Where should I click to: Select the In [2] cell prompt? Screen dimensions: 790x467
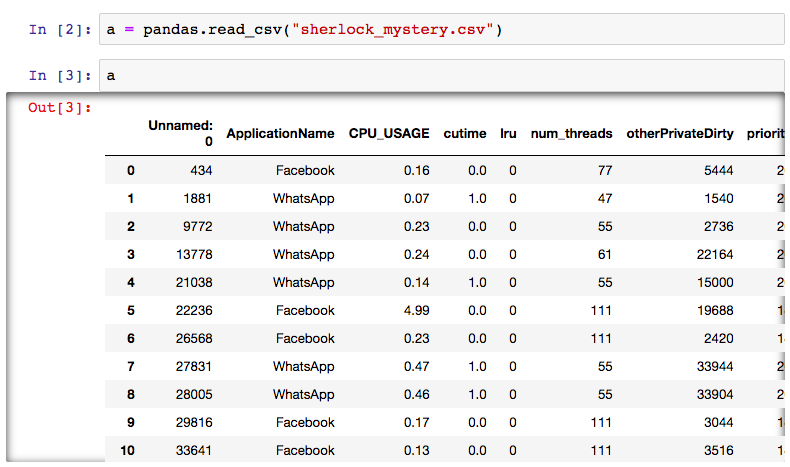click(60, 30)
